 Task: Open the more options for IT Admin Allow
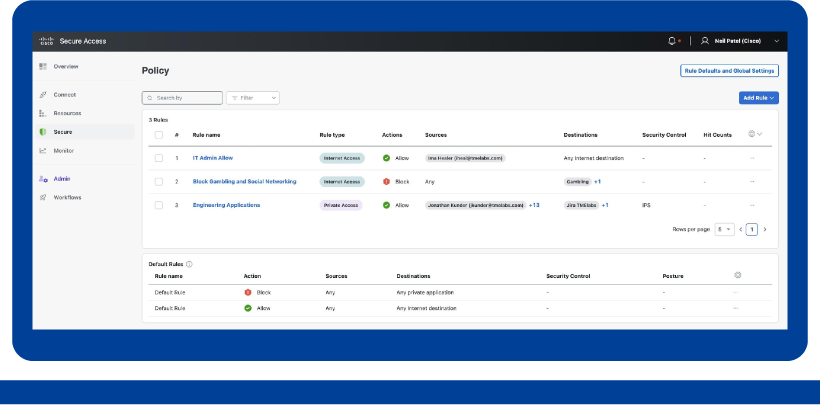pyautogui.click(x=752, y=158)
